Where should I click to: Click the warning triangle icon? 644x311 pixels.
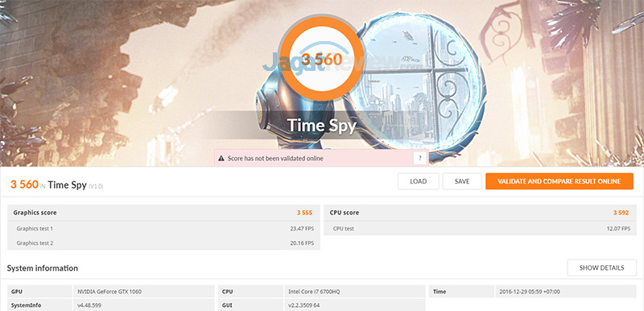click(221, 158)
